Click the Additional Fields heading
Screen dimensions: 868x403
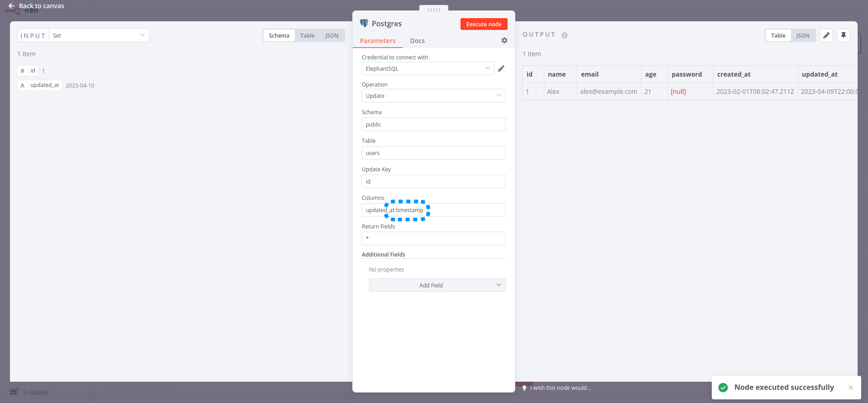point(384,255)
